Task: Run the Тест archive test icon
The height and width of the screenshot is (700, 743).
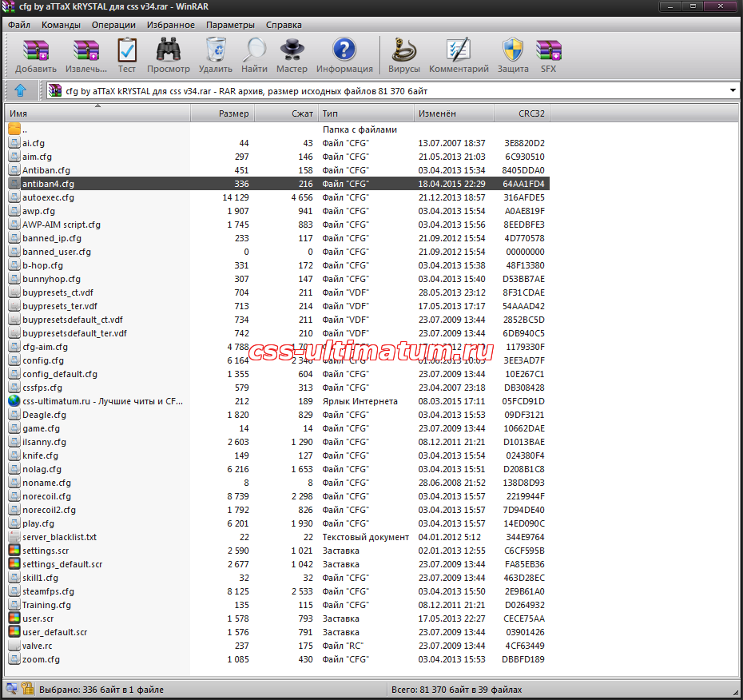Action: [126, 50]
